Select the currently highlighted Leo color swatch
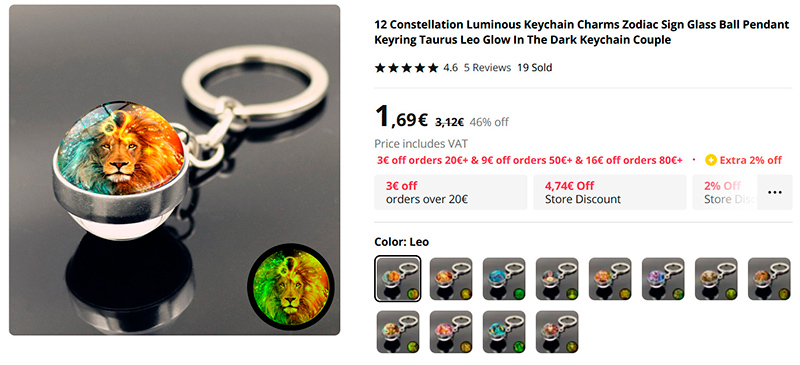Viewport: 800px width, 365px height. 398,279
